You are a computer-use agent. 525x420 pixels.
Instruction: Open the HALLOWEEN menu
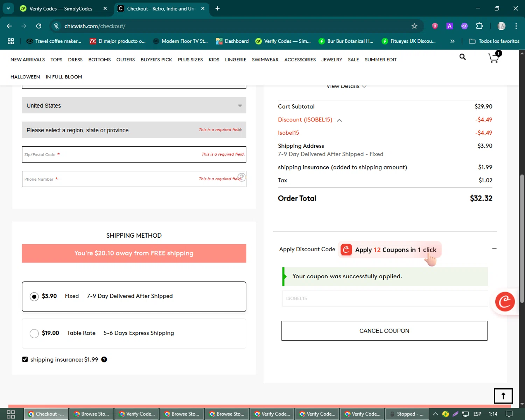pos(25,77)
